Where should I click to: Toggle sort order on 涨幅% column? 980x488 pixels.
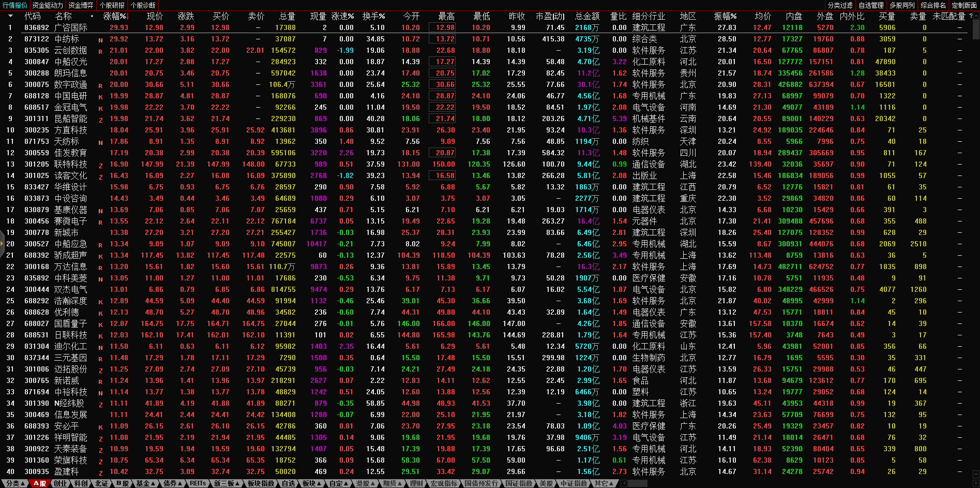coord(115,16)
